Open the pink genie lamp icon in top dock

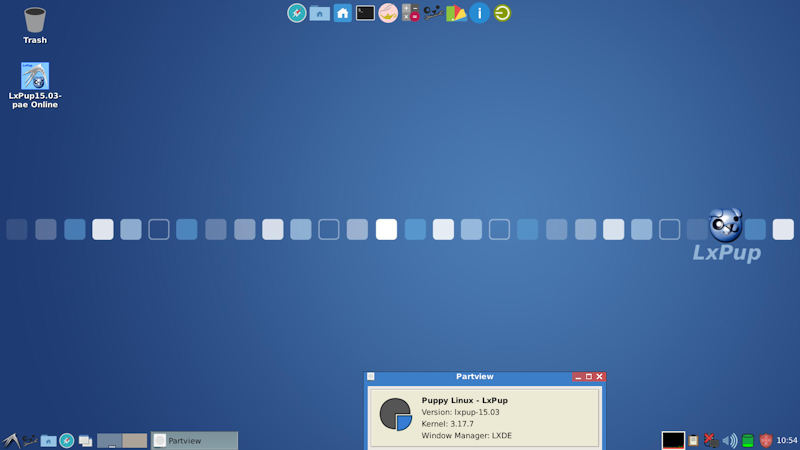click(388, 13)
